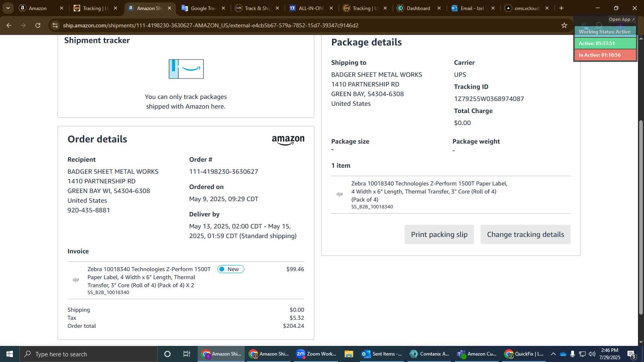The image size is (644, 362).
Task: Bookmark this page with star icon
Action: [x=564, y=25]
